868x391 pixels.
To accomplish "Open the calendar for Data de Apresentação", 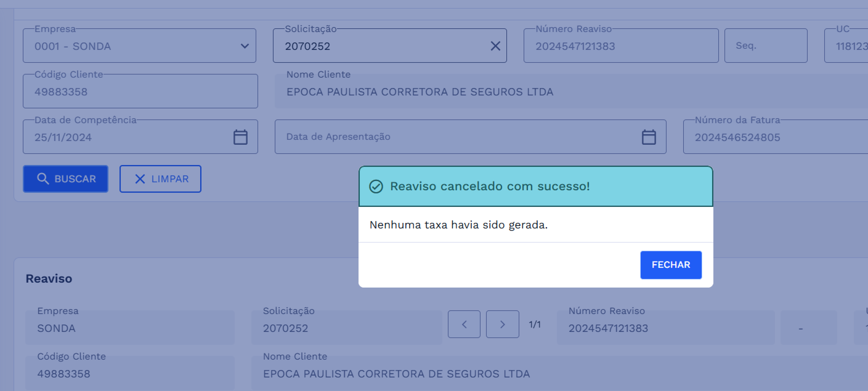I will 649,137.
